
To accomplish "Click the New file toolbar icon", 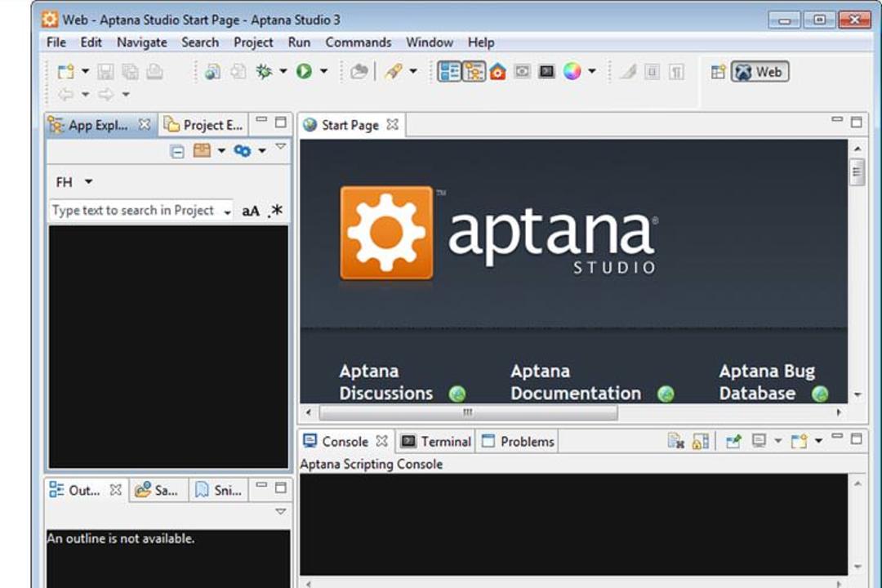I will pyautogui.click(x=66, y=72).
